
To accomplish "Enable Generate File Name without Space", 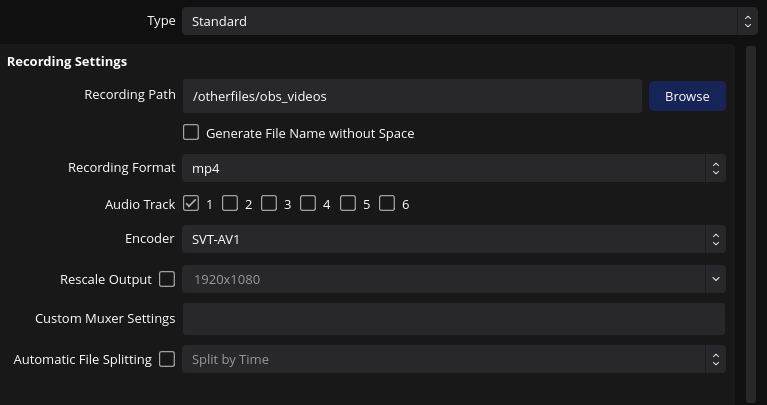I will pos(191,133).
